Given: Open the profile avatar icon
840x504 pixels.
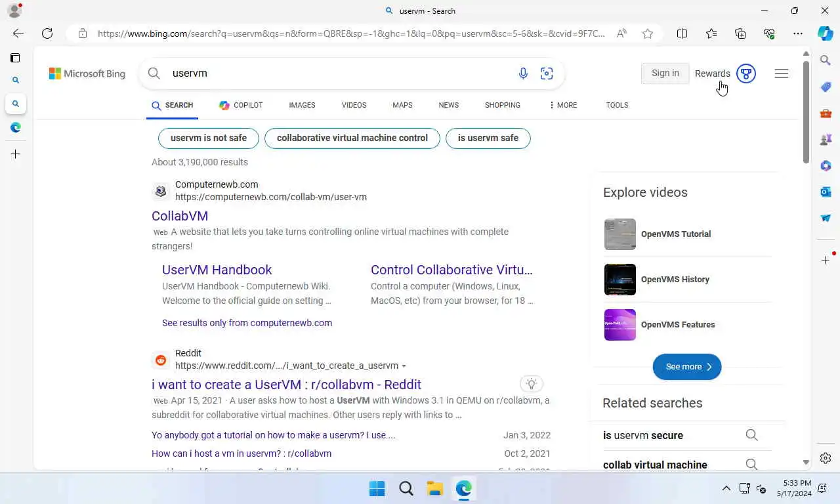Looking at the screenshot, I should click(14, 10).
